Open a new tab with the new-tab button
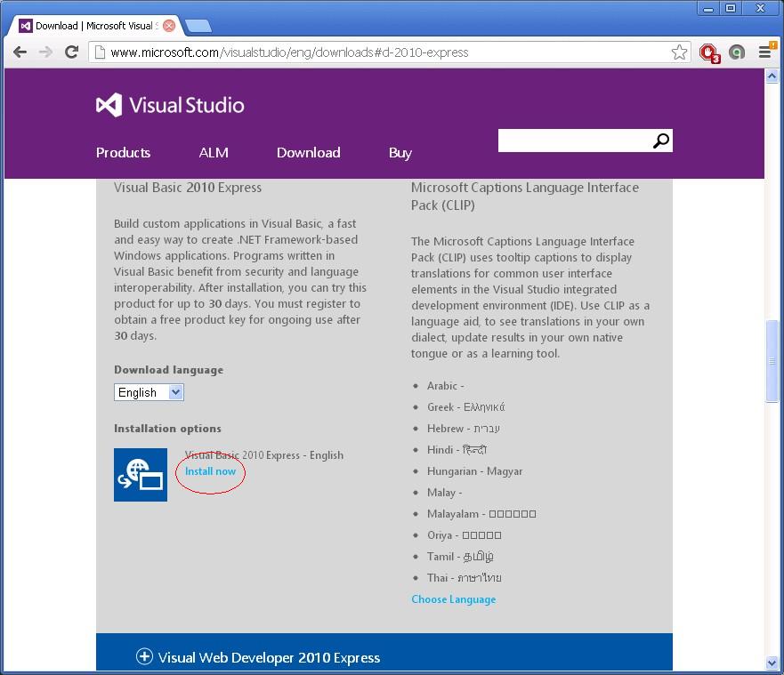 pyautogui.click(x=198, y=26)
